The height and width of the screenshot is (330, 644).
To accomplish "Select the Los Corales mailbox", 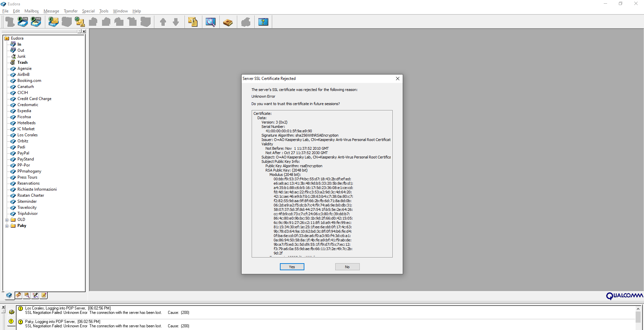I will [x=28, y=135].
